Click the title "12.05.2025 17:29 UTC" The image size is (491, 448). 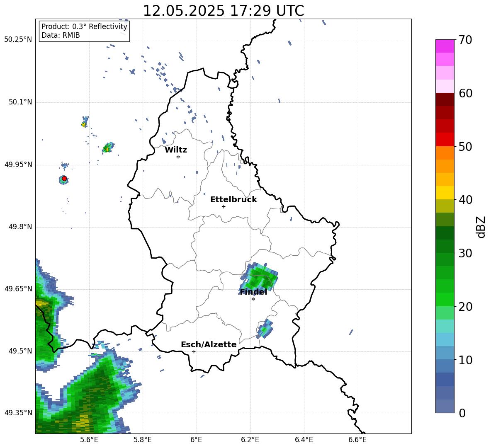(x=223, y=11)
